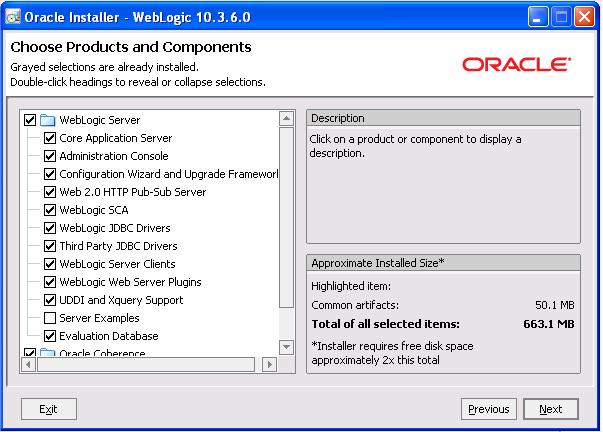Click the horizontal scrollbar right arrow

(x=269, y=365)
